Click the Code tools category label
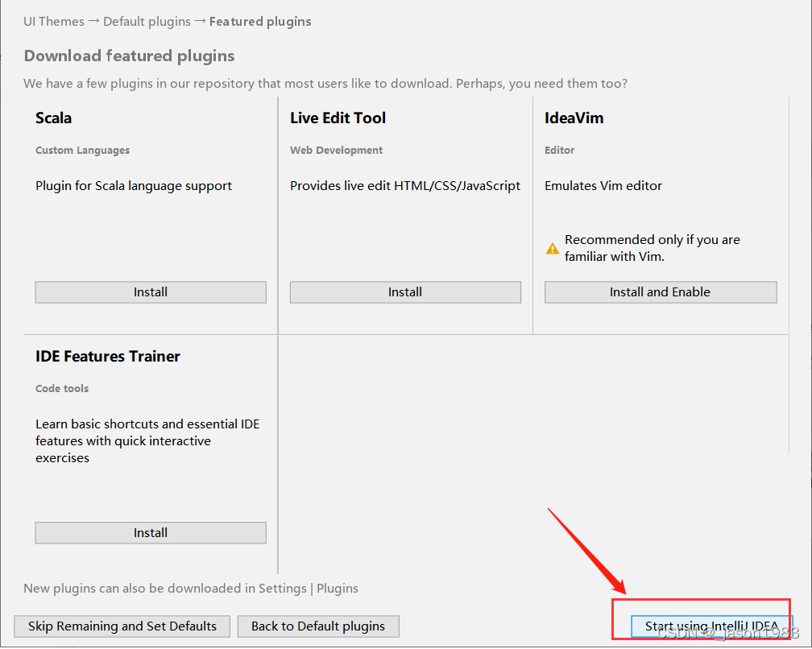 click(61, 389)
